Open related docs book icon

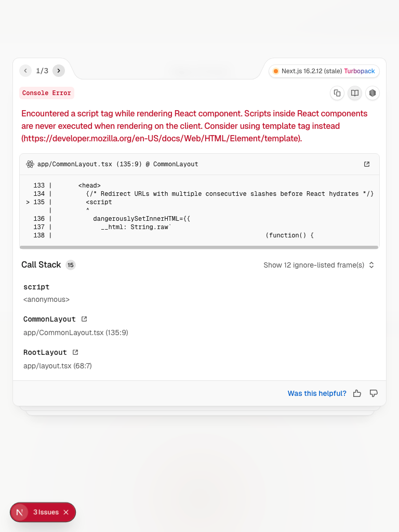pyautogui.click(x=355, y=93)
